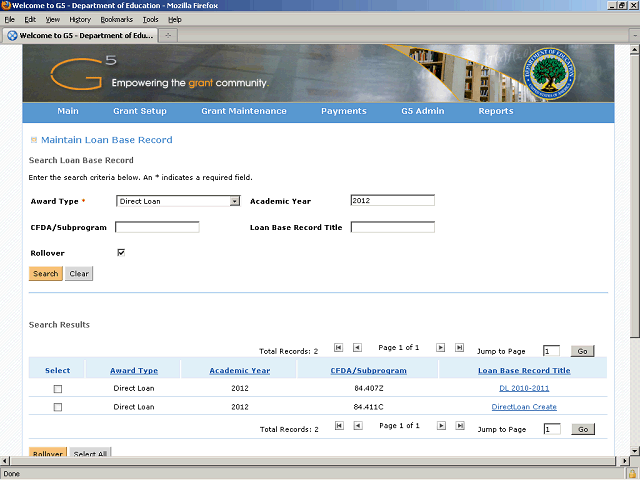
Task: Open the Payments navigation item
Action: [x=344, y=111]
